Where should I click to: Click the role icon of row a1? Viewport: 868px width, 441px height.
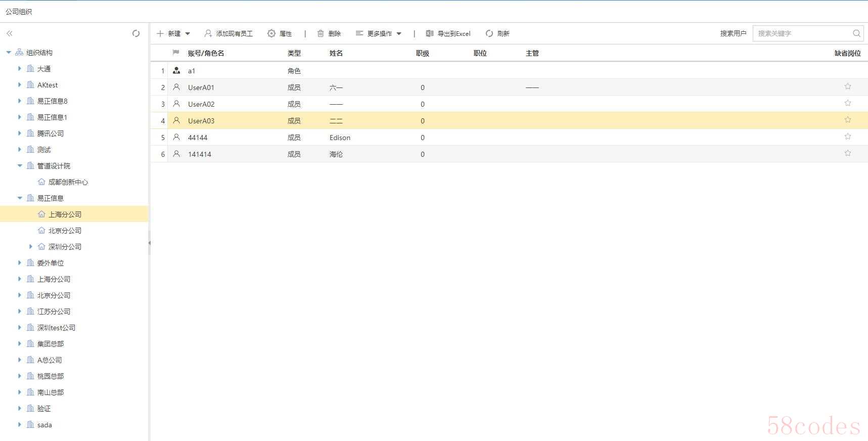(176, 71)
